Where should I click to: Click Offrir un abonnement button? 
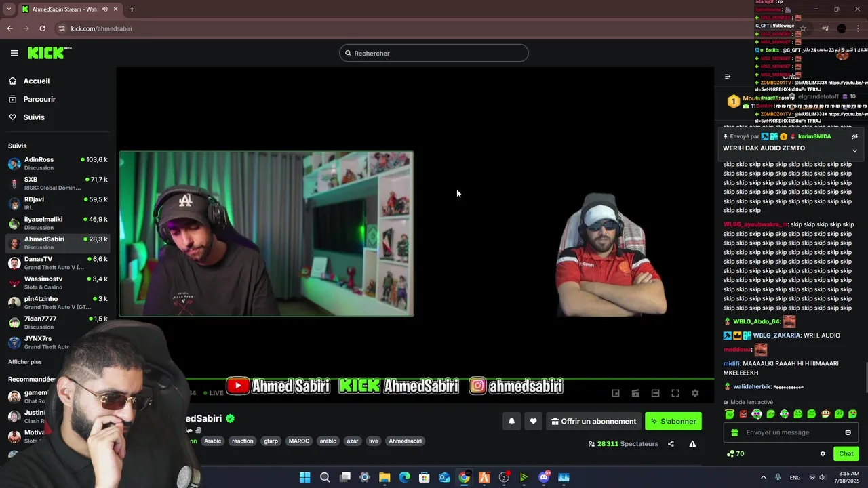point(593,421)
